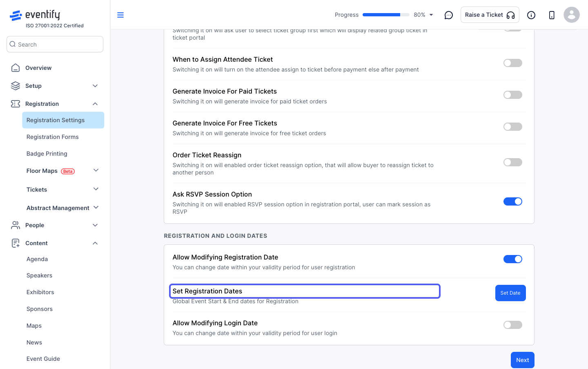Click the headset icon in Raise a Ticket

(x=510, y=15)
